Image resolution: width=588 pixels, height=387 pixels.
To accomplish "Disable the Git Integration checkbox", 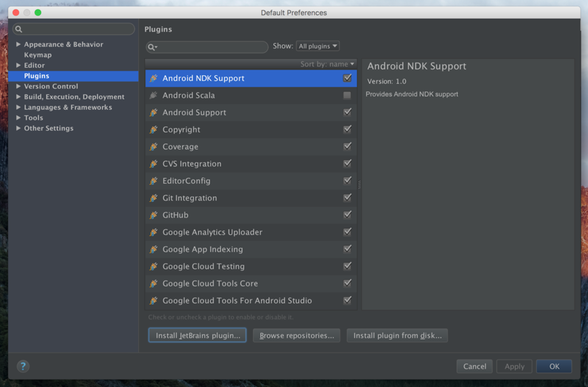I will pyautogui.click(x=347, y=198).
